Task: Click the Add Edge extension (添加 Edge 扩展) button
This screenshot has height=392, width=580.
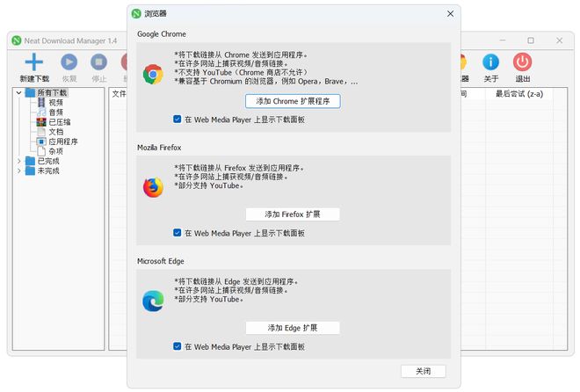Action: click(293, 328)
